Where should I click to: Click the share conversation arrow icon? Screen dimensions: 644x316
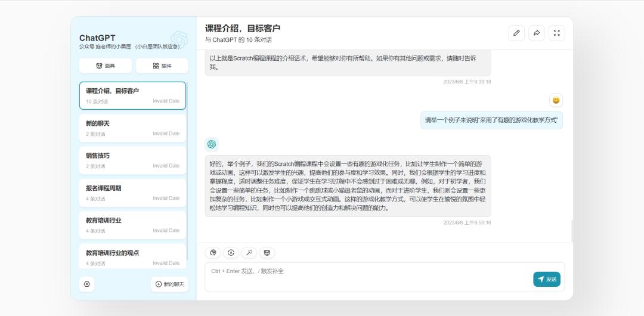[x=537, y=33]
